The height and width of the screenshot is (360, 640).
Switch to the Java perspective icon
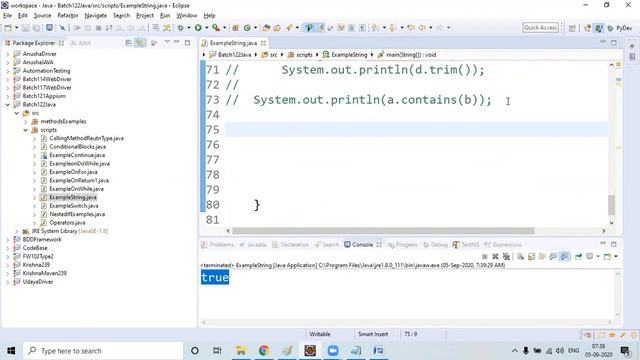click(x=598, y=28)
